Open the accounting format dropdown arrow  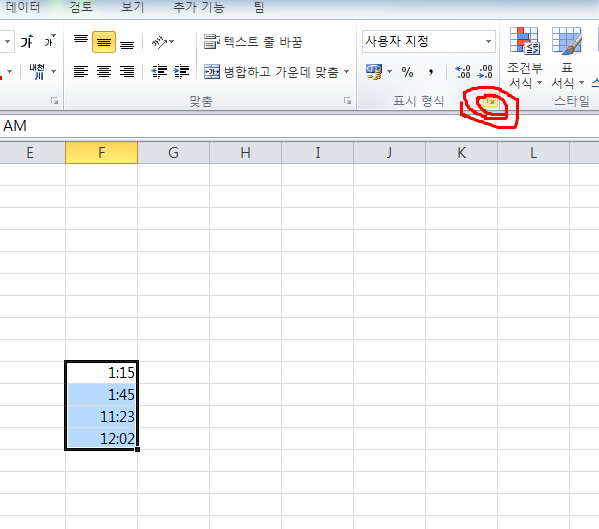click(x=389, y=71)
